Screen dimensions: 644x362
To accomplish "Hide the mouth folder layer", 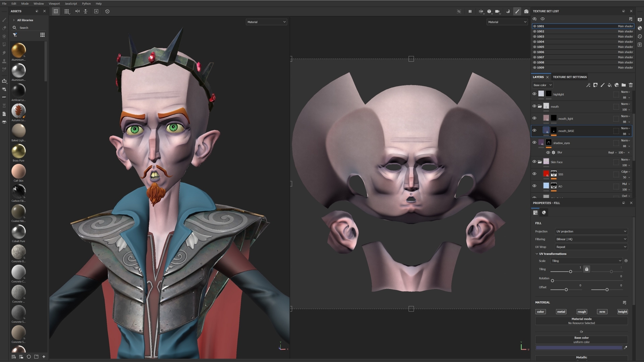I will [x=534, y=106].
